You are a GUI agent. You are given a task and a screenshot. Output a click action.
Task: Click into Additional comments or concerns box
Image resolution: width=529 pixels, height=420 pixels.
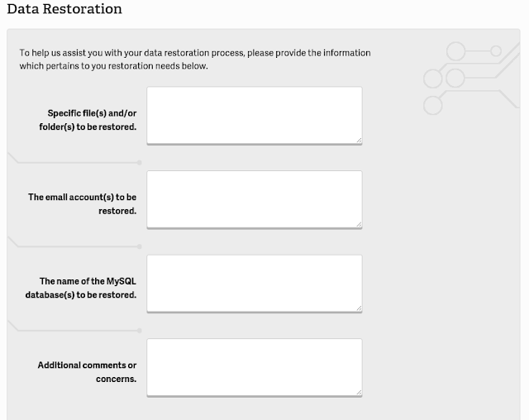tap(255, 367)
